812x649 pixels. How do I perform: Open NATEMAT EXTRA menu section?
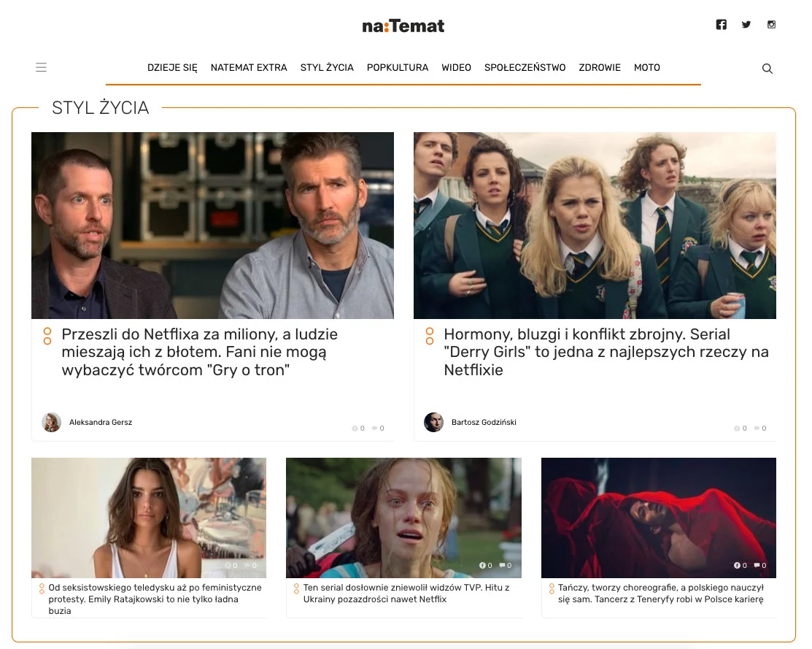click(x=249, y=68)
